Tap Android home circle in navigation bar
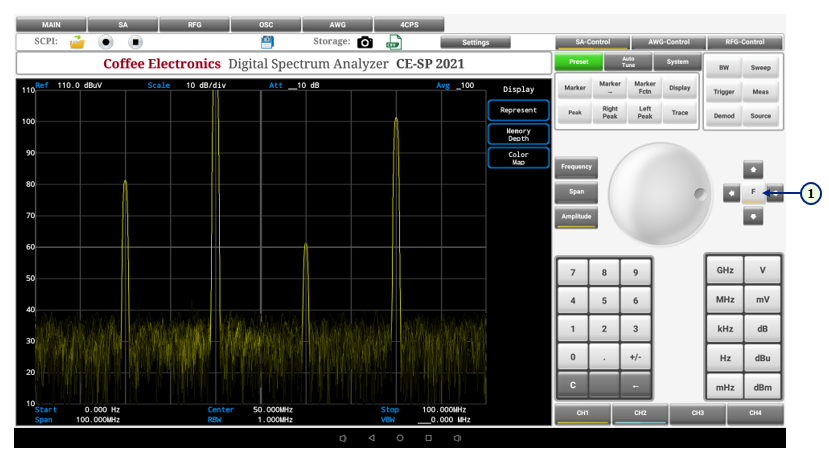The image size is (829, 462). [x=399, y=438]
